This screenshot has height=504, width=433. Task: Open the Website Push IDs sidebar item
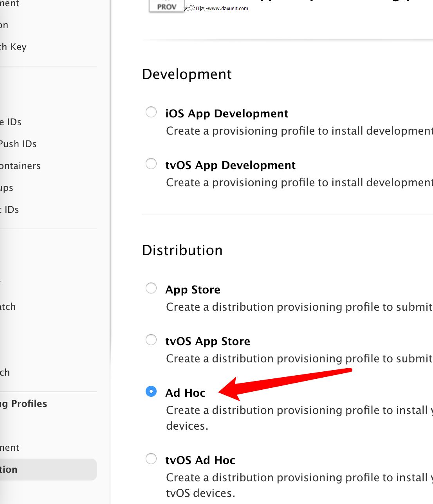point(18,144)
